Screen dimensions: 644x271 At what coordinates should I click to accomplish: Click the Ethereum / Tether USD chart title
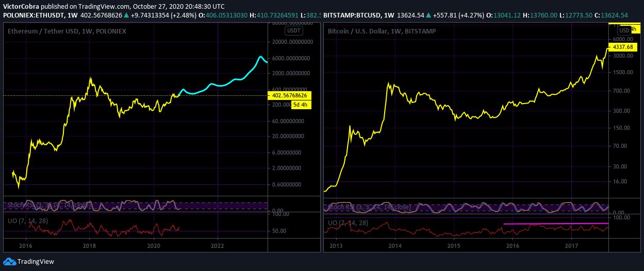point(67,31)
